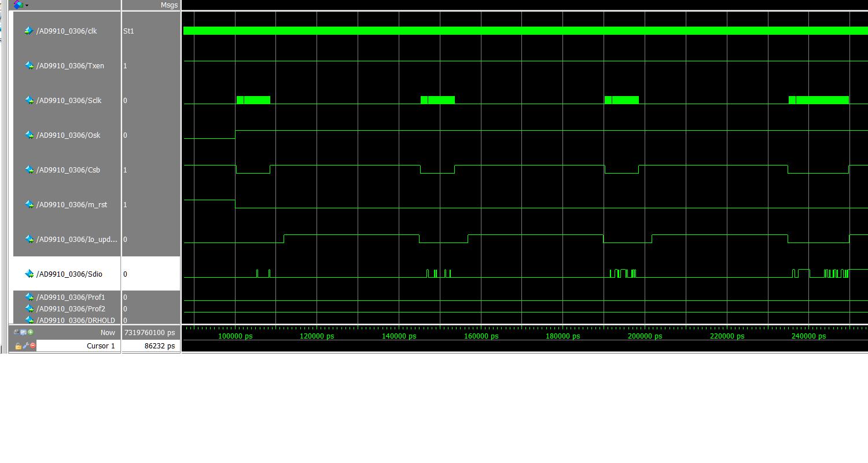Viewport: 868px width, 463px height.
Task: Select the /AD9910_0306/DRHOLD signal name
Action: 76,320
